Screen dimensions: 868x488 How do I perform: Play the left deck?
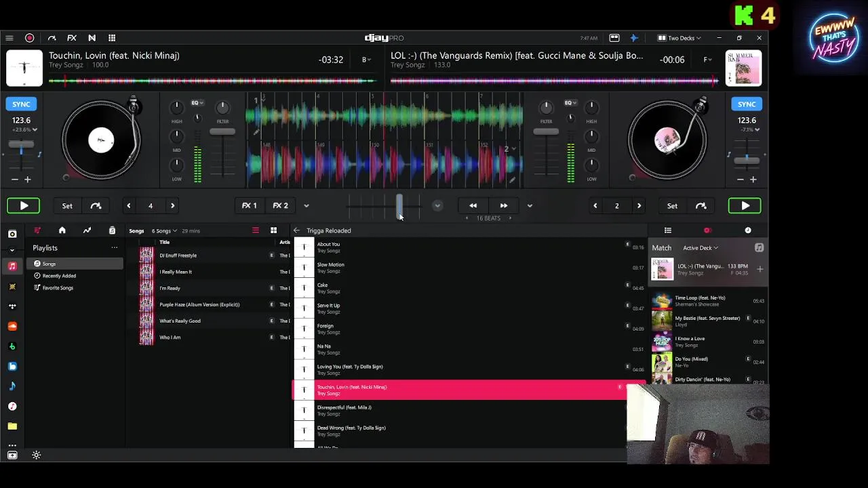(24, 205)
